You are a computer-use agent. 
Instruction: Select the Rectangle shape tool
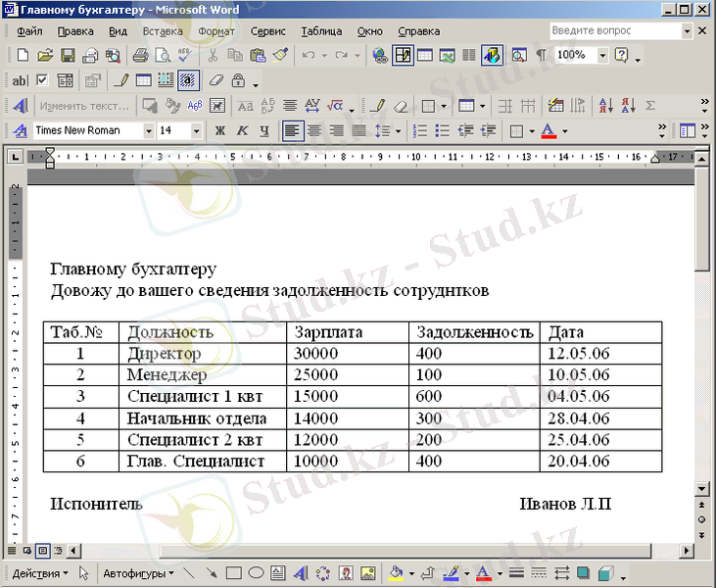234,573
